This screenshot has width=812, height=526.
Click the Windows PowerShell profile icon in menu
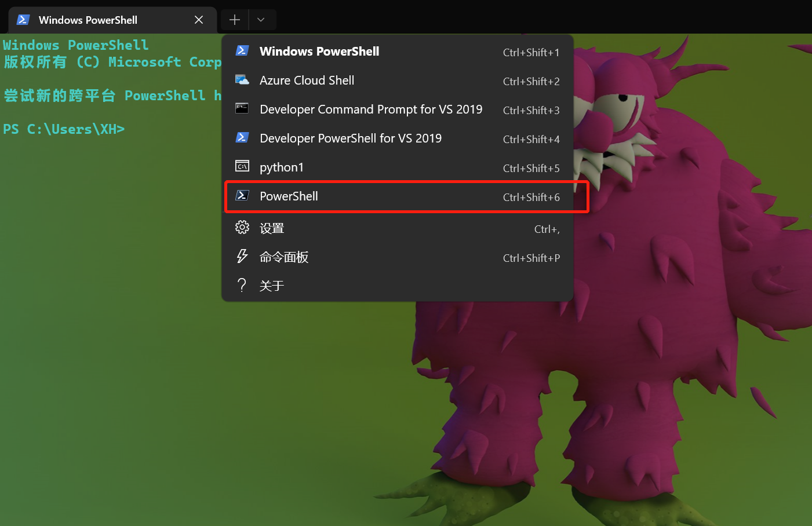coord(242,50)
